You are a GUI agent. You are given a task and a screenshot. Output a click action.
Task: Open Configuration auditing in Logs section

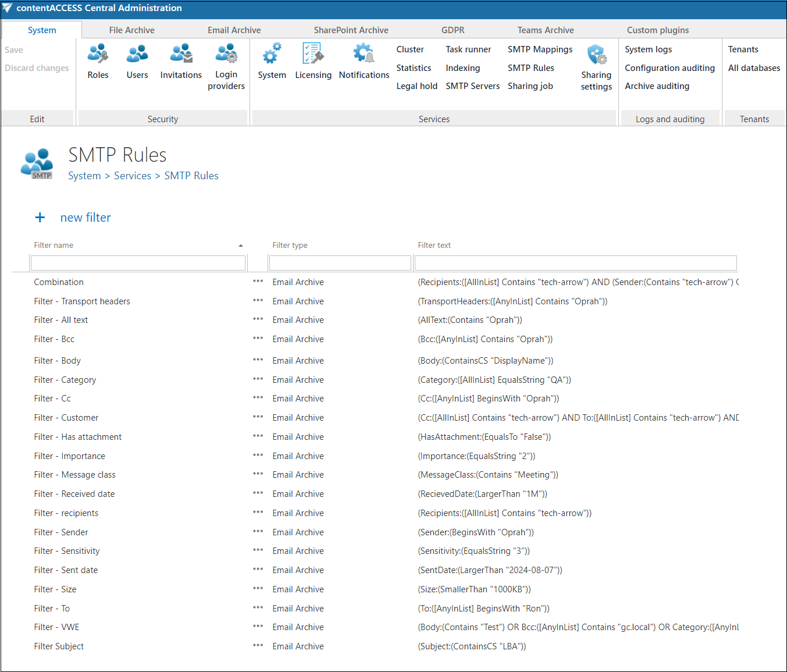pyautogui.click(x=670, y=68)
